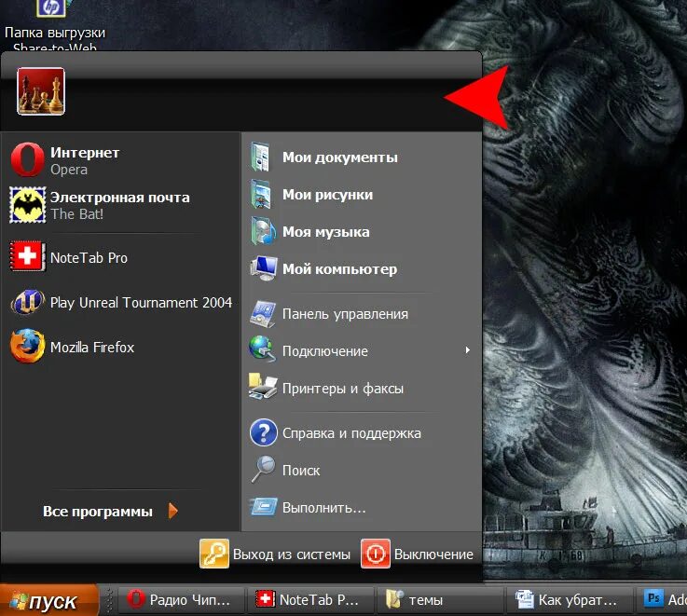This screenshot has width=687, height=616.
Task: Switch to Радио Чип... taskbar window
Action: click(x=183, y=599)
